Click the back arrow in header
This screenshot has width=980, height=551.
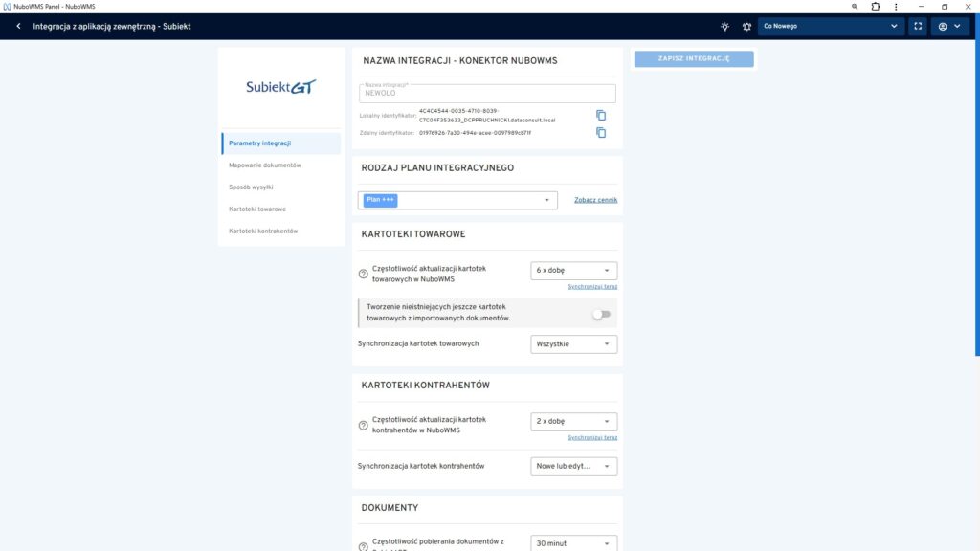18,27
